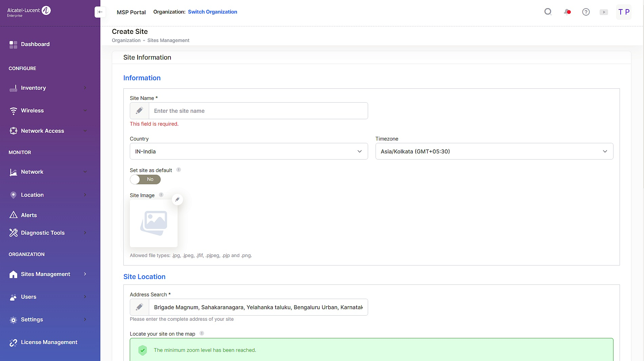This screenshot has width=644, height=361.
Task: Click the video tutorial play icon
Action: pyautogui.click(x=604, y=12)
